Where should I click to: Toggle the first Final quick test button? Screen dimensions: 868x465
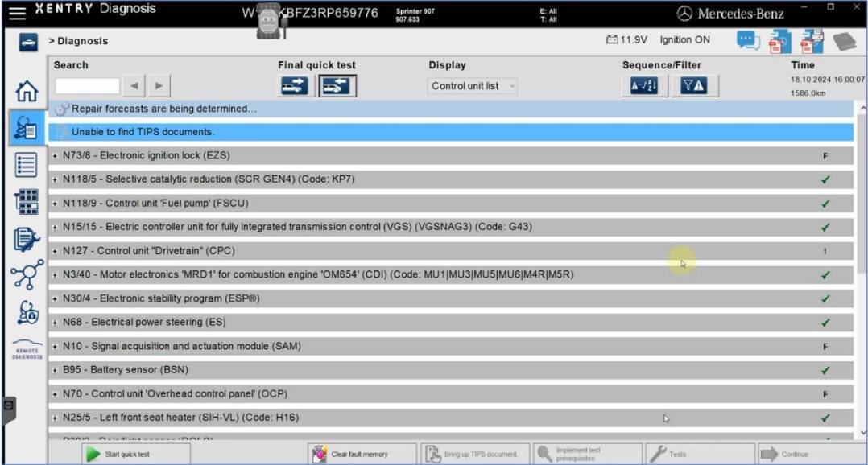295,86
